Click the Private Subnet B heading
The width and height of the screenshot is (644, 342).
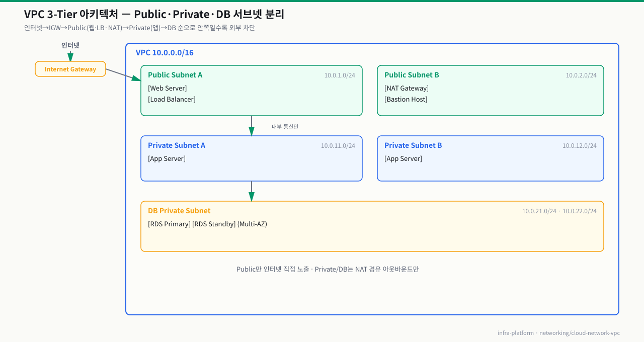(x=413, y=145)
